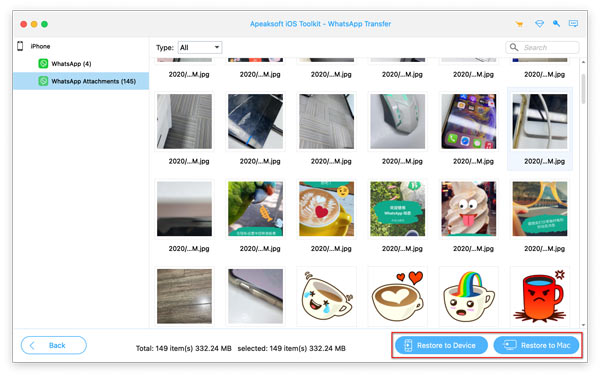Open the Type dropdown set to All

pos(200,47)
